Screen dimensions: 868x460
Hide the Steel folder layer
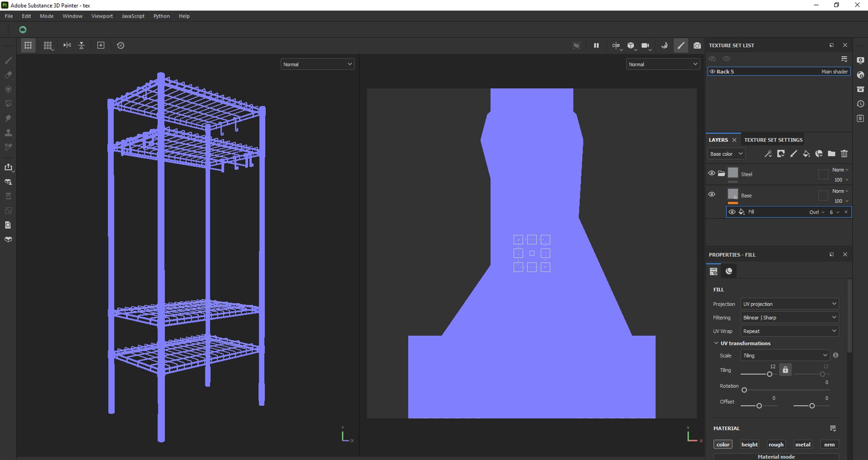(x=712, y=174)
